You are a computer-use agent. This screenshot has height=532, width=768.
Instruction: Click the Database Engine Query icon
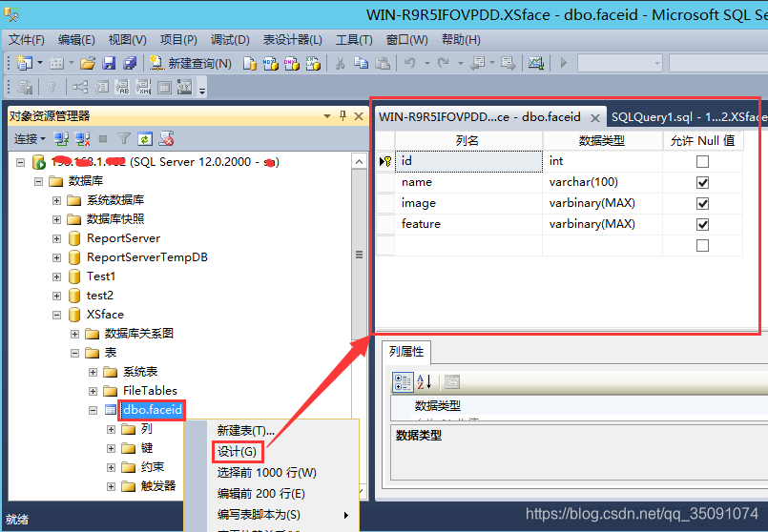(x=250, y=64)
